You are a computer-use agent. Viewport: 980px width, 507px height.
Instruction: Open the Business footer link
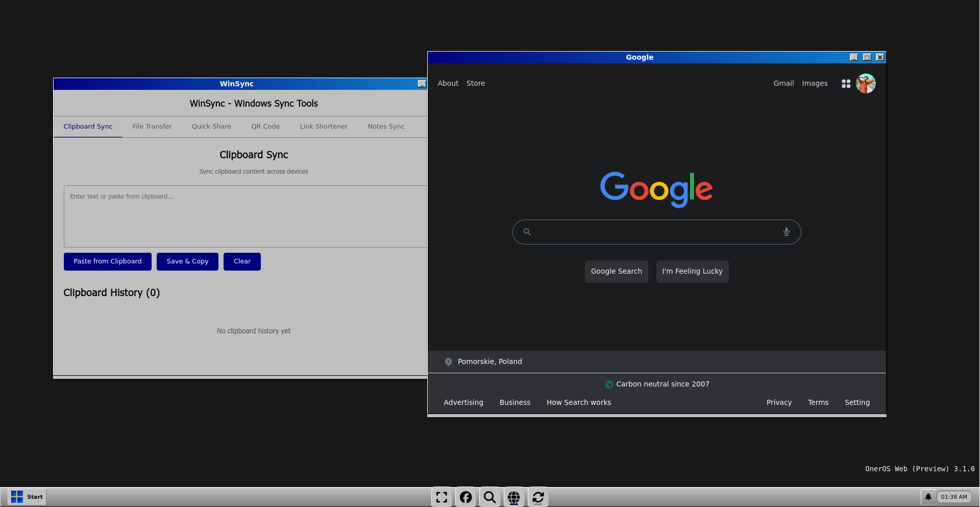(x=515, y=403)
